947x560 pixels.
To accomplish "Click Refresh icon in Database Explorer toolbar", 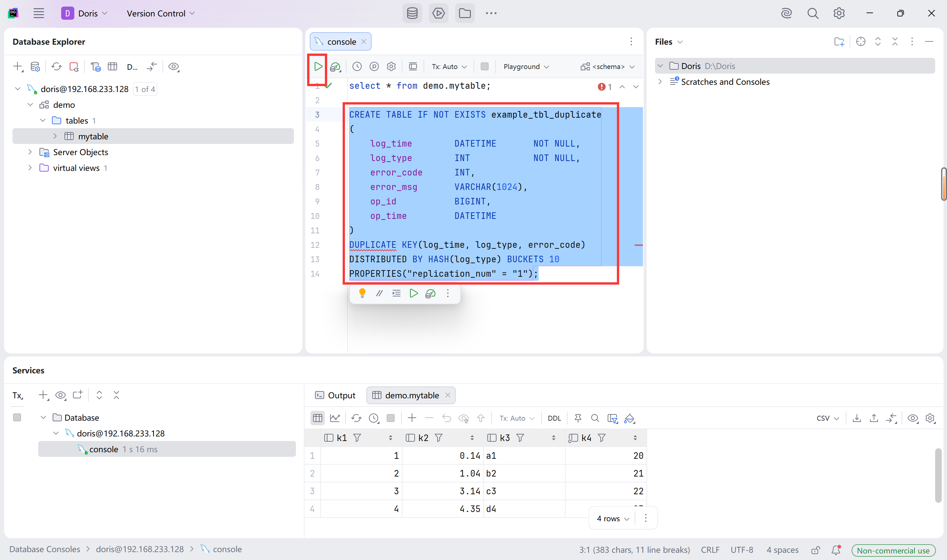I will coord(57,66).
